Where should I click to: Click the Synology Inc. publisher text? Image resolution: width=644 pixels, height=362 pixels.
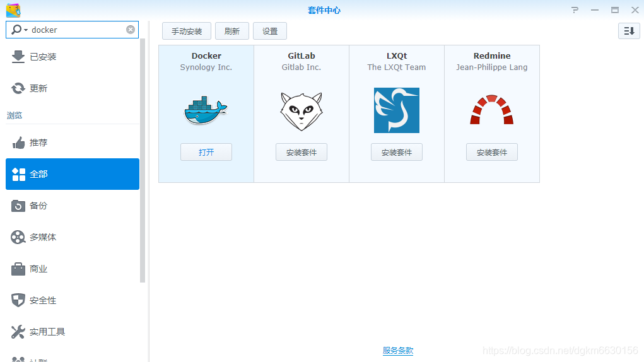pos(206,67)
